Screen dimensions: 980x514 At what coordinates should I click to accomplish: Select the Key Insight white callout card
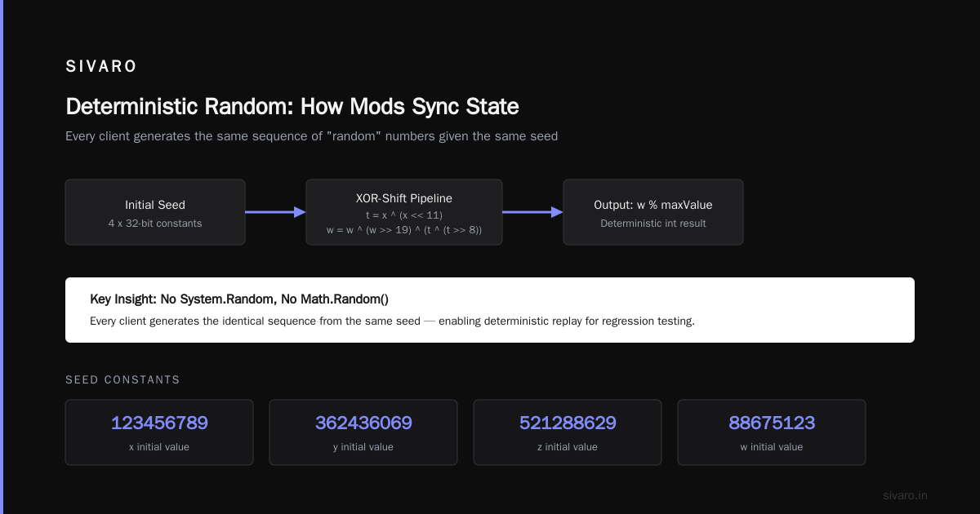coord(490,310)
